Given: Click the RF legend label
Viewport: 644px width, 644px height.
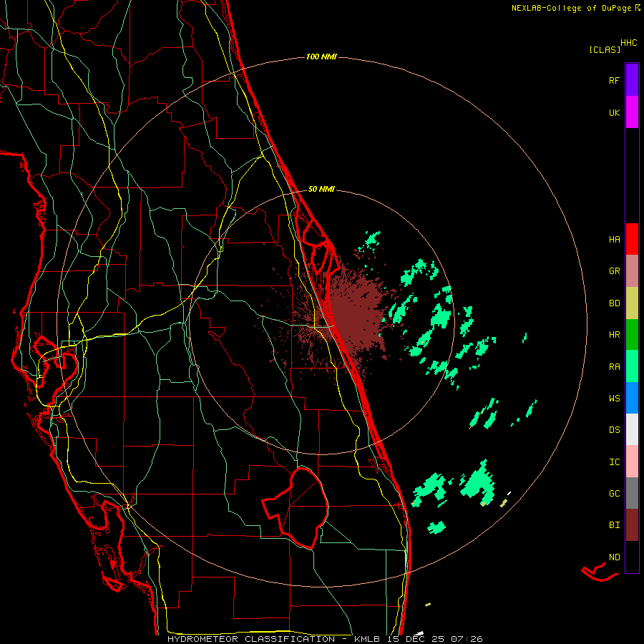Looking at the screenshot, I should click(614, 80).
